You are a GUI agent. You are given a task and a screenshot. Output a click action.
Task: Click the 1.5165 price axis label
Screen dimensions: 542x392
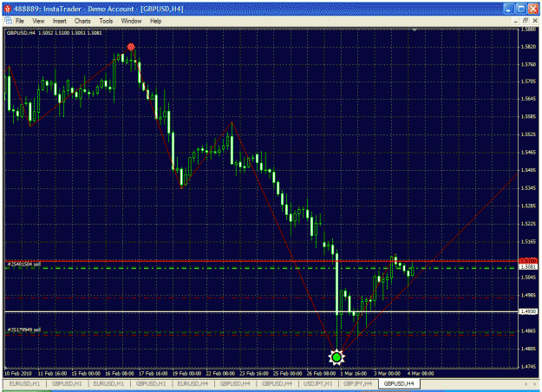528,242
